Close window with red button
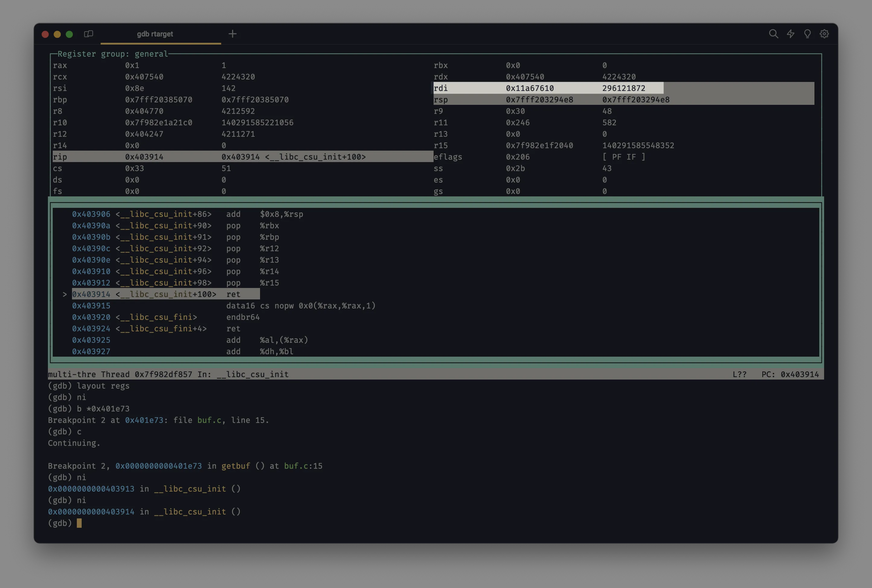872x588 pixels. click(45, 34)
